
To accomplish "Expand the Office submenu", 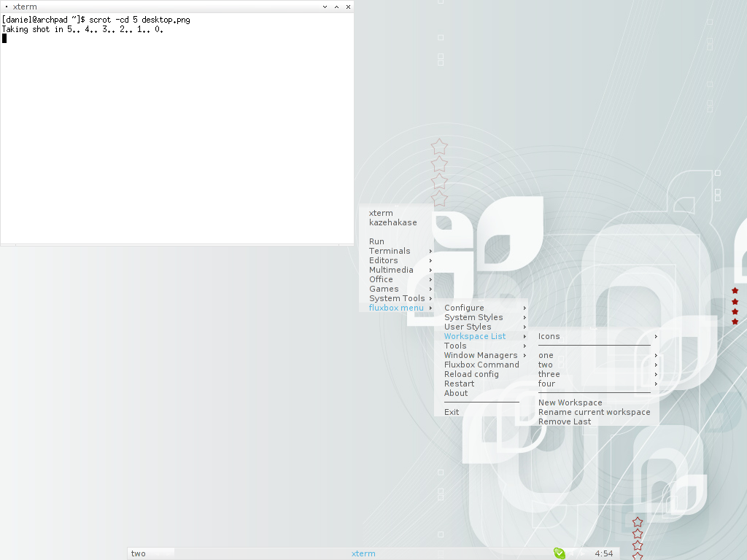I will pos(396,279).
